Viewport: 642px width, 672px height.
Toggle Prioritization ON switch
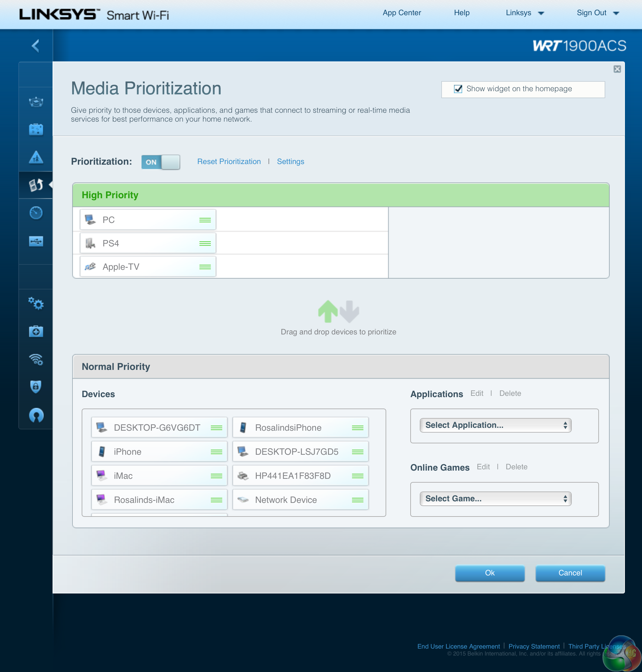tap(160, 162)
